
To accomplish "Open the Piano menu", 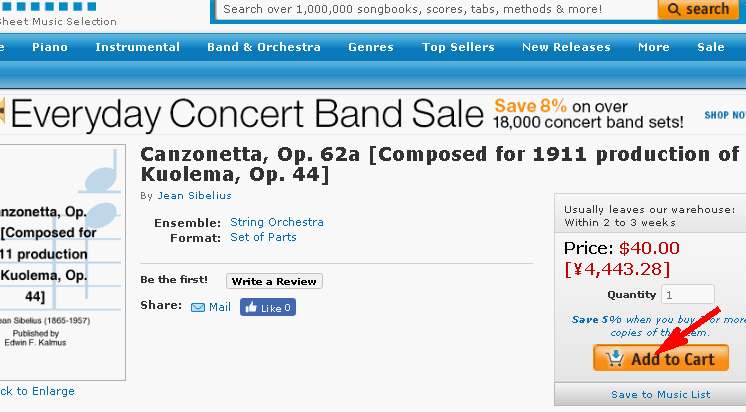I will [x=50, y=47].
